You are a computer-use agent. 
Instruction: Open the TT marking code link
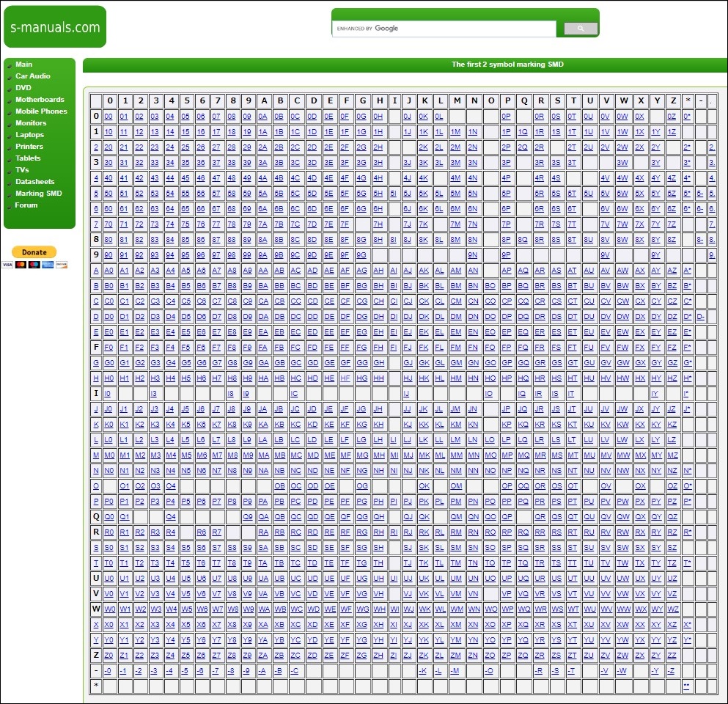coord(572,562)
